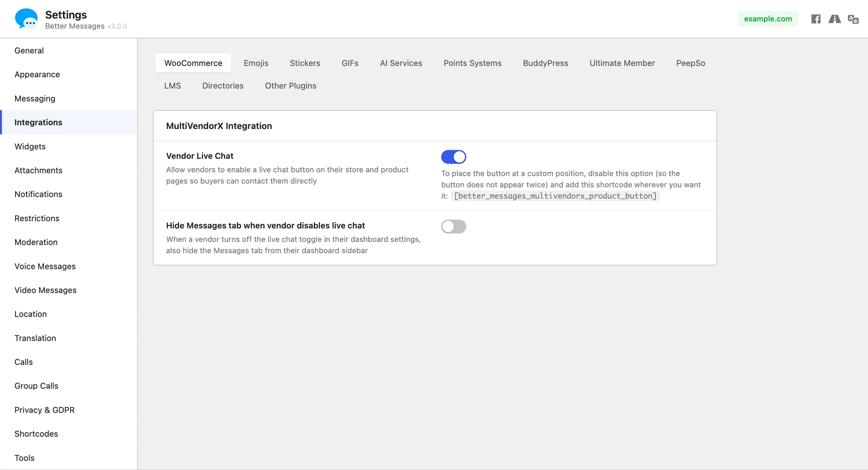The width and height of the screenshot is (868, 470).
Task: Open Messaging settings section
Action: (x=69, y=98)
